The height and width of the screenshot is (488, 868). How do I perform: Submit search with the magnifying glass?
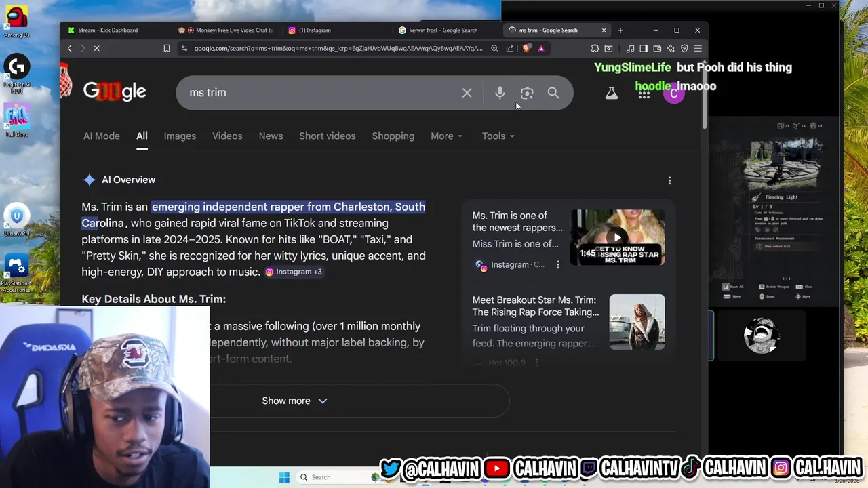[x=553, y=93]
